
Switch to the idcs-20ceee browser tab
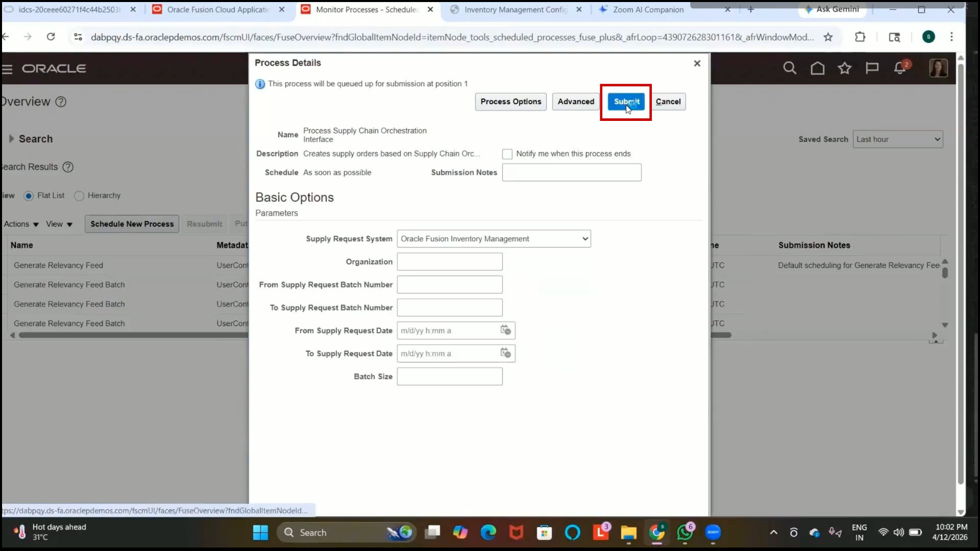pos(69,10)
